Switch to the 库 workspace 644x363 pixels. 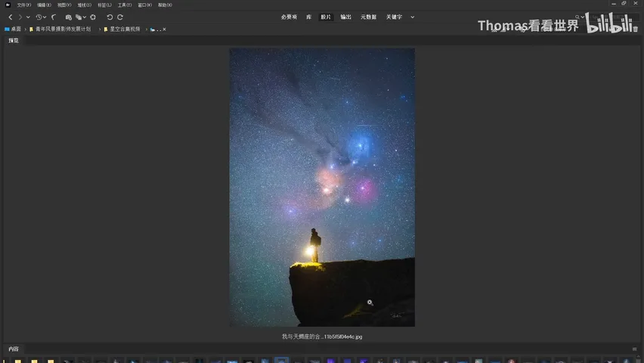308,17
